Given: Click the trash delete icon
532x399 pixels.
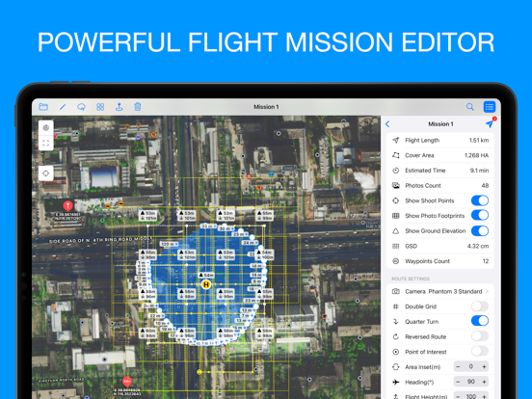Looking at the screenshot, I should click(x=138, y=107).
